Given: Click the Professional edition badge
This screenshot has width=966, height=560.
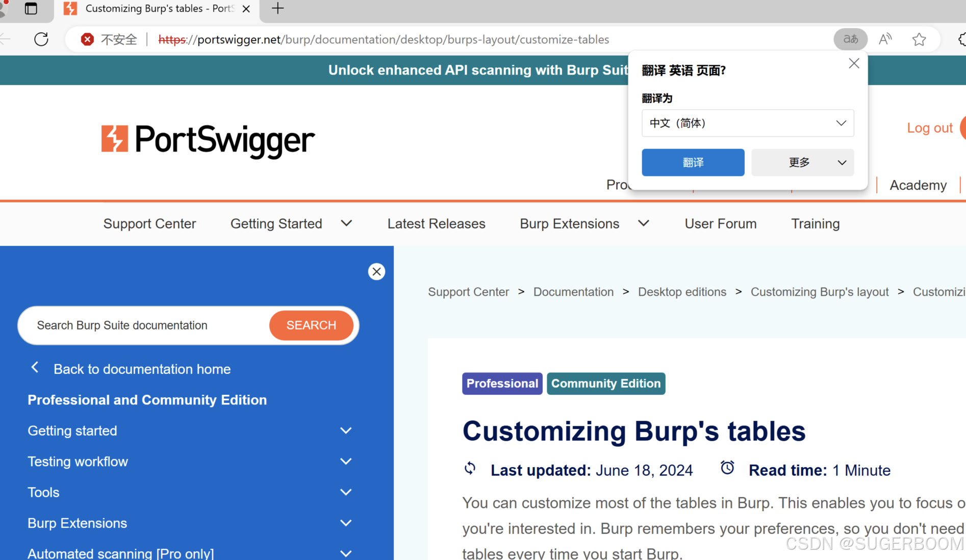Looking at the screenshot, I should [502, 384].
